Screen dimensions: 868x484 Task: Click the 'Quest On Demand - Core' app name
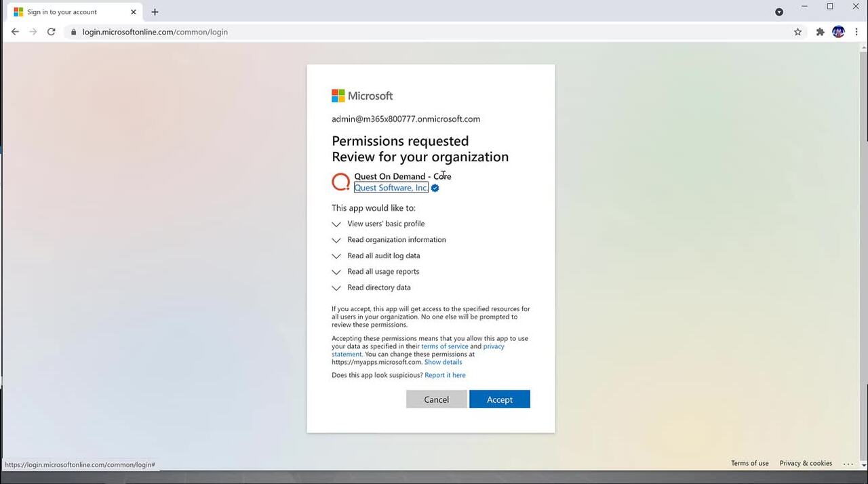[x=403, y=176]
